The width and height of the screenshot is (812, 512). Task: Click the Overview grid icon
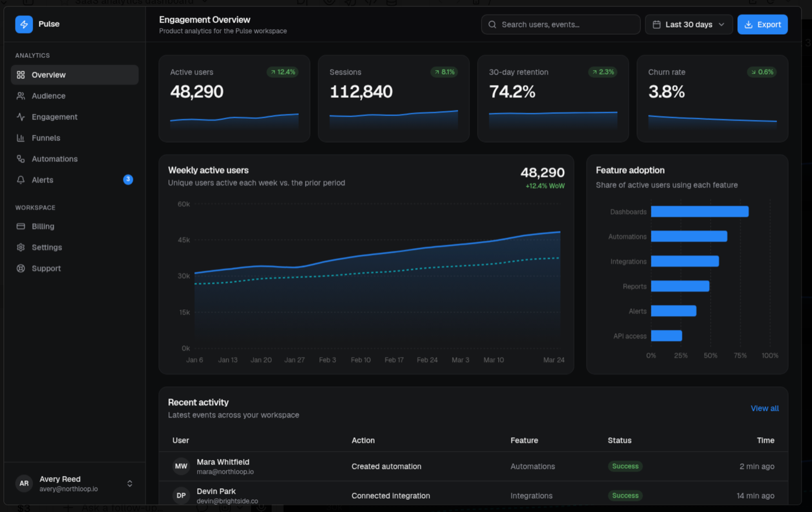(21, 75)
